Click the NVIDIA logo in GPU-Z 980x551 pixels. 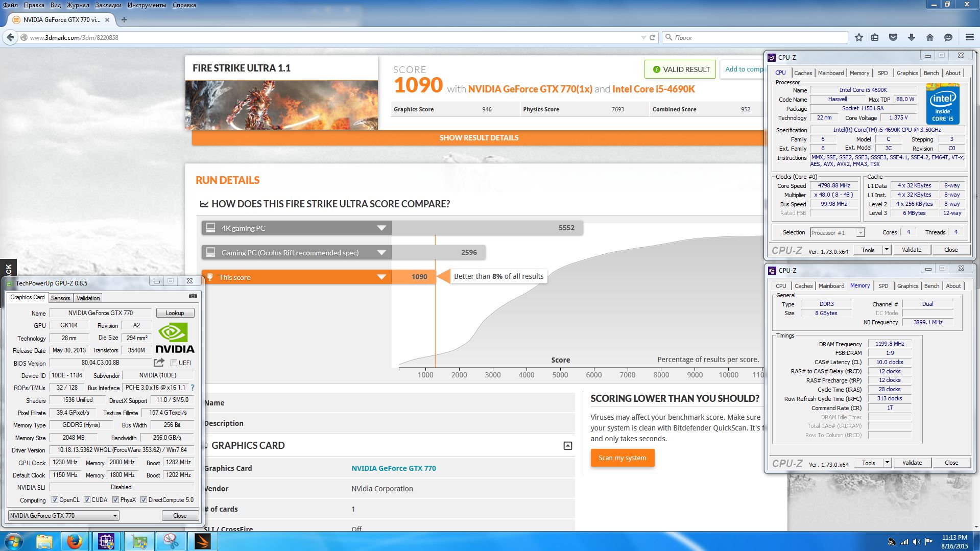(175, 338)
